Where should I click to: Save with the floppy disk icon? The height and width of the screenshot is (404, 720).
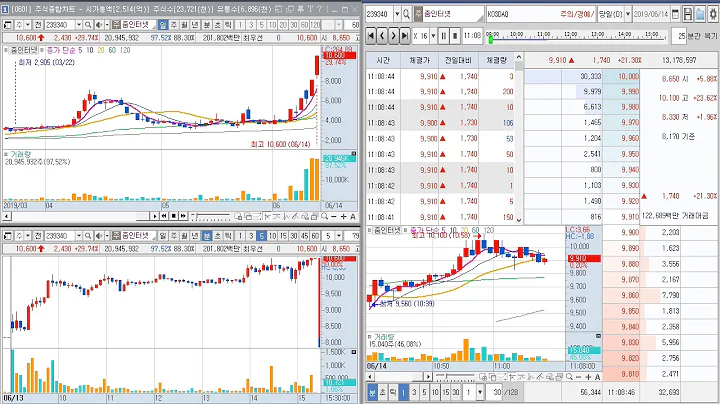(x=687, y=14)
